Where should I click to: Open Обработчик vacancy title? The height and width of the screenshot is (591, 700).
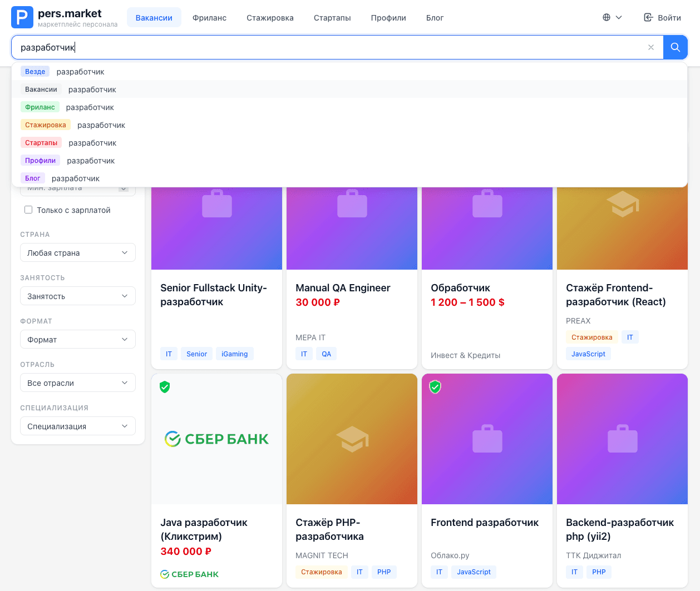460,288
